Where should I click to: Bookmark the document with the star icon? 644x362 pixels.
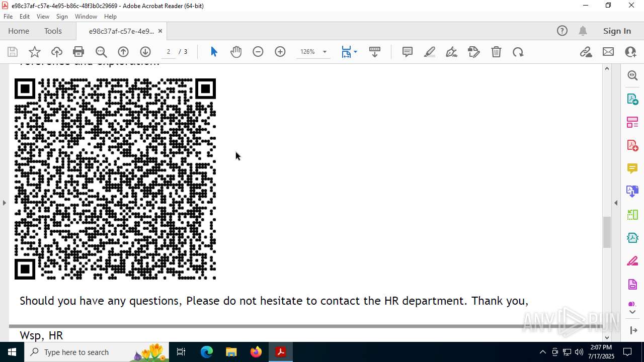[x=35, y=52]
